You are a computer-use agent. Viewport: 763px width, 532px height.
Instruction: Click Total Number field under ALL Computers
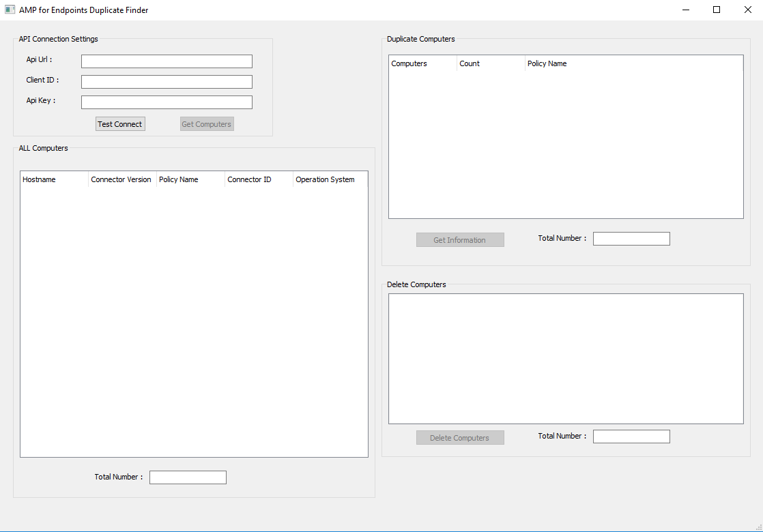188,477
